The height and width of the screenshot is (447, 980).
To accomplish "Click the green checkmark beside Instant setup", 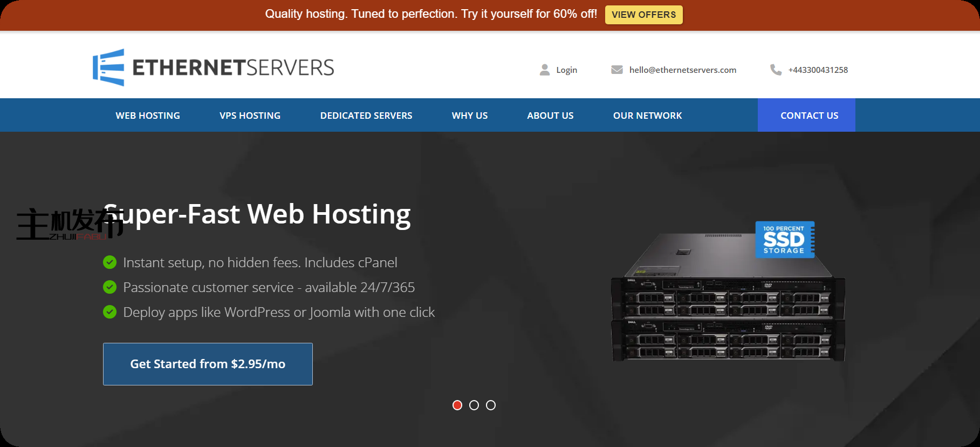I will point(109,262).
